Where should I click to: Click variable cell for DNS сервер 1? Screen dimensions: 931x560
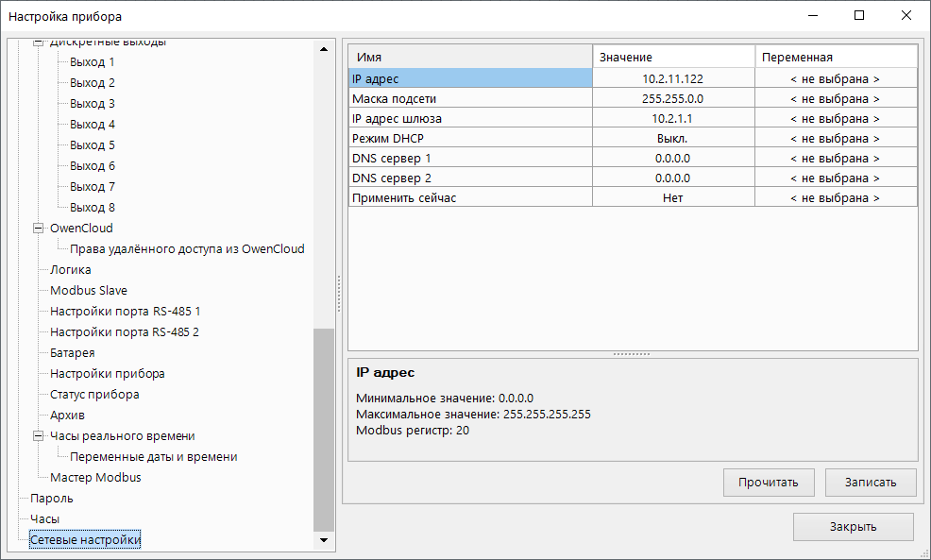point(835,159)
